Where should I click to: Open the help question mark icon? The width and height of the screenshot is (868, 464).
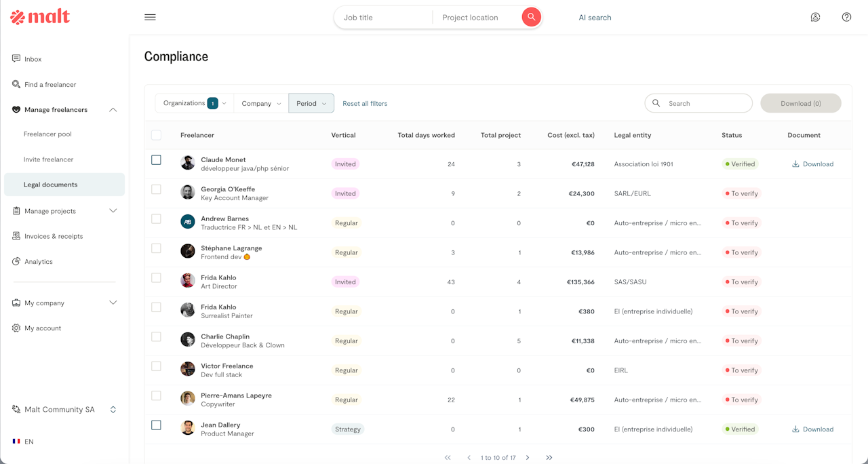846,18
